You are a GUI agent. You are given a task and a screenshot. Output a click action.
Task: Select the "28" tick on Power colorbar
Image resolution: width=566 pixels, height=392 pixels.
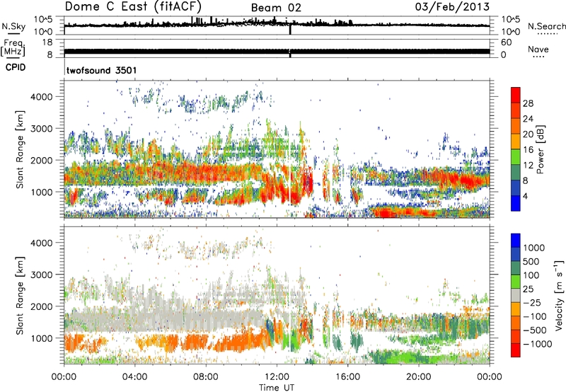pyautogui.click(x=528, y=103)
